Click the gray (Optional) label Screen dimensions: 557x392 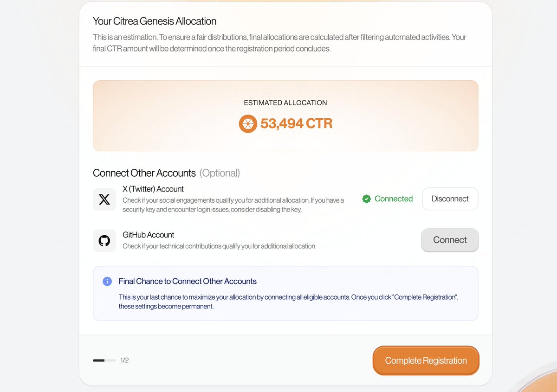220,173
